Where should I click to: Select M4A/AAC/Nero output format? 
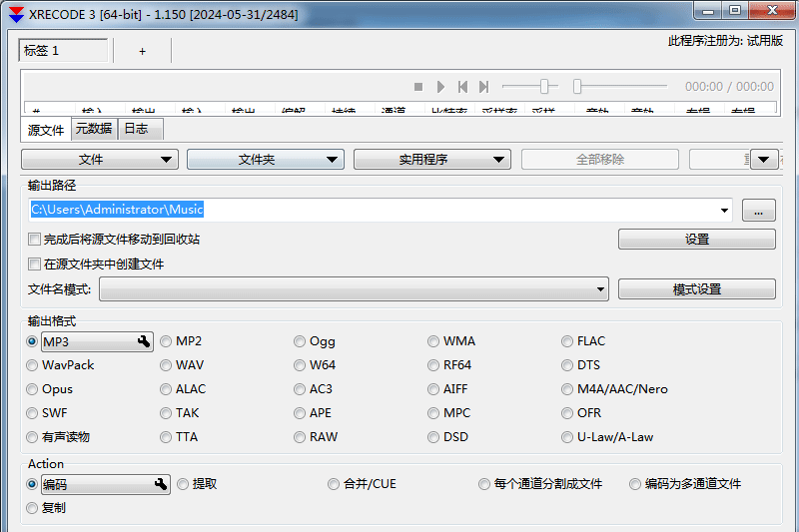point(567,389)
